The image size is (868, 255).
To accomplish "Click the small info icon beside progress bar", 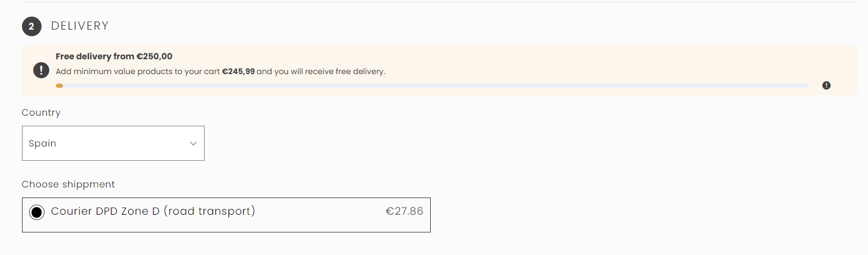I will coord(826,85).
